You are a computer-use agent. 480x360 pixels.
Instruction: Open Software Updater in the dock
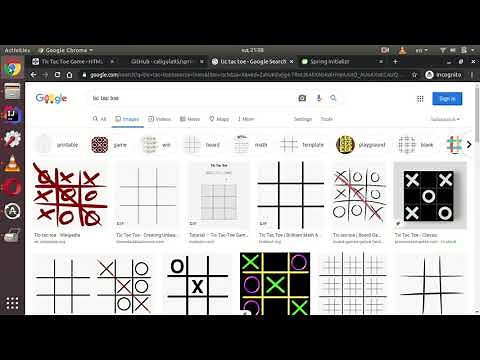12,211
